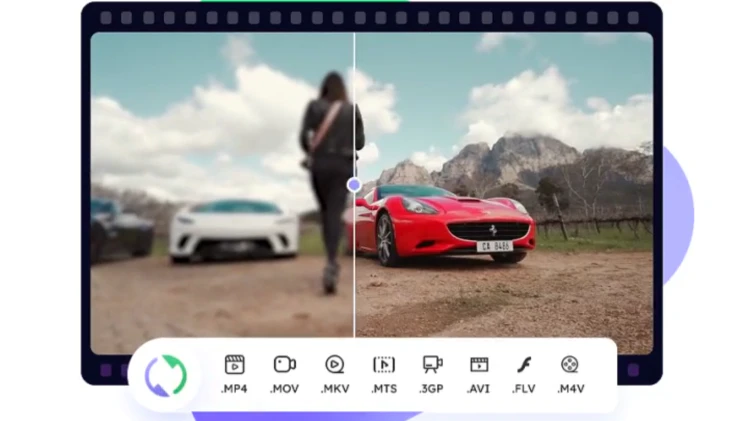
Task: Pick the FLV Flash icon
Action: [x=524, y=365]
